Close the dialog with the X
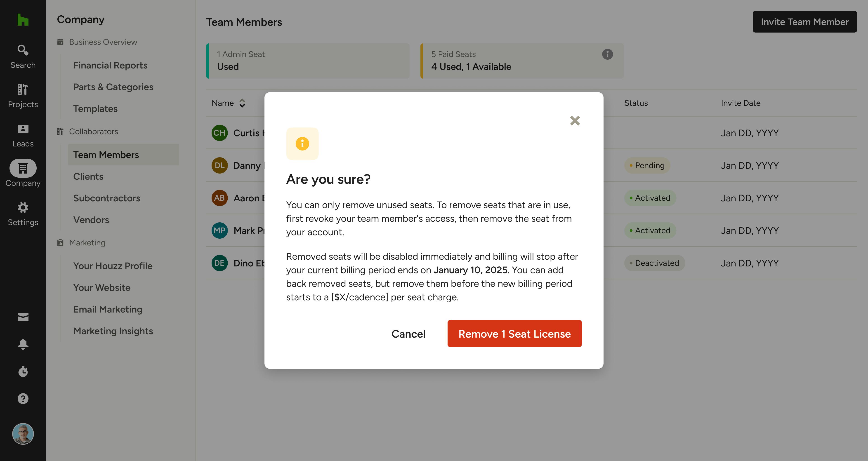Image resolution: width=868 pixels, height=461 pixels. click(x=575, y=121)
